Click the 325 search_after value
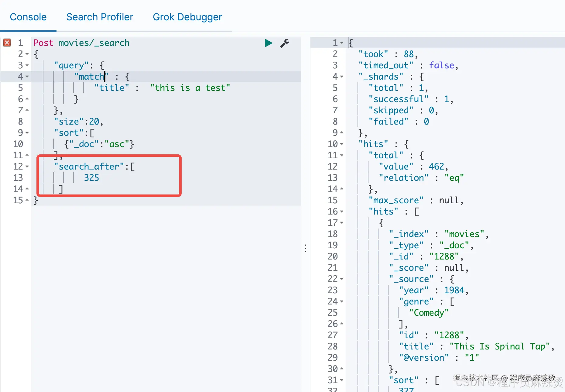 91,178
